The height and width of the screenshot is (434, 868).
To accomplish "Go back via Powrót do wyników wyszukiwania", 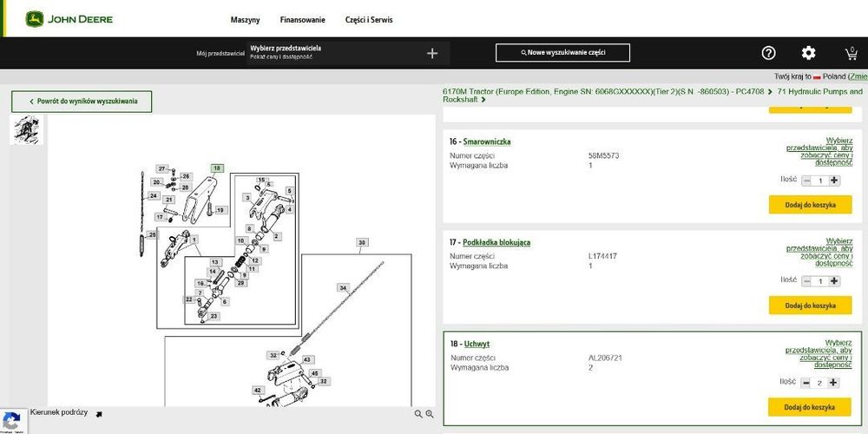I will tap(82, 102).
